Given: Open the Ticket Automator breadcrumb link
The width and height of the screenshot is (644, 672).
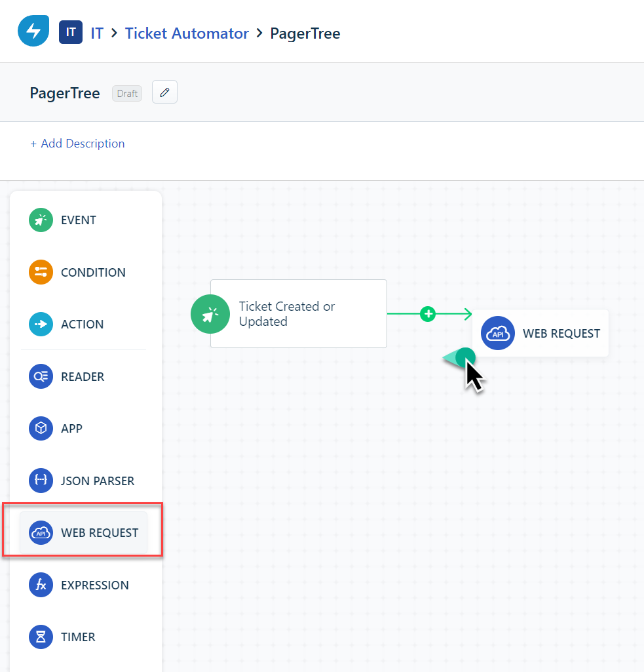Looking at the screenshot, I should (187, 33).
